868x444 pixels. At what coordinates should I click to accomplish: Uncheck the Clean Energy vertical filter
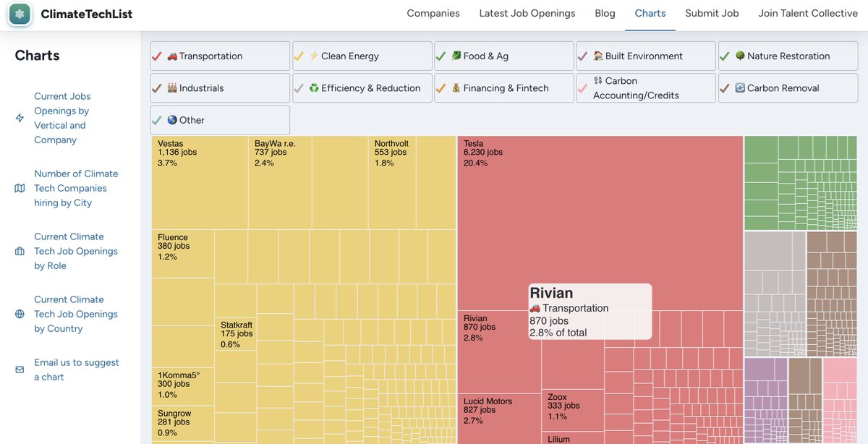coord(362,56)
